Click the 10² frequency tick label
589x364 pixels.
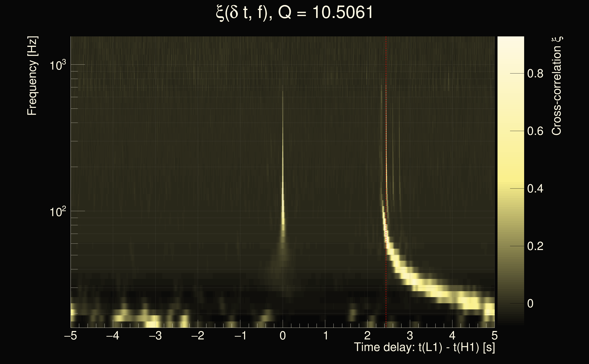58,212
